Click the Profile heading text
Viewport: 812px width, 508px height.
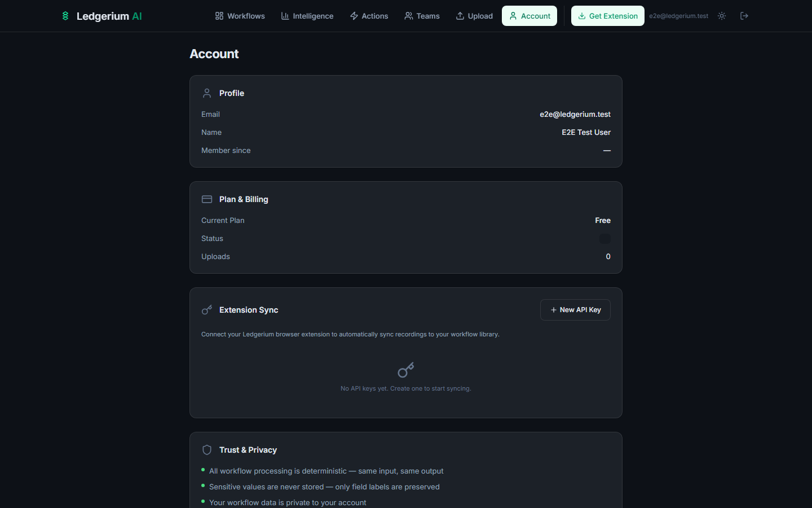point(232,93)
